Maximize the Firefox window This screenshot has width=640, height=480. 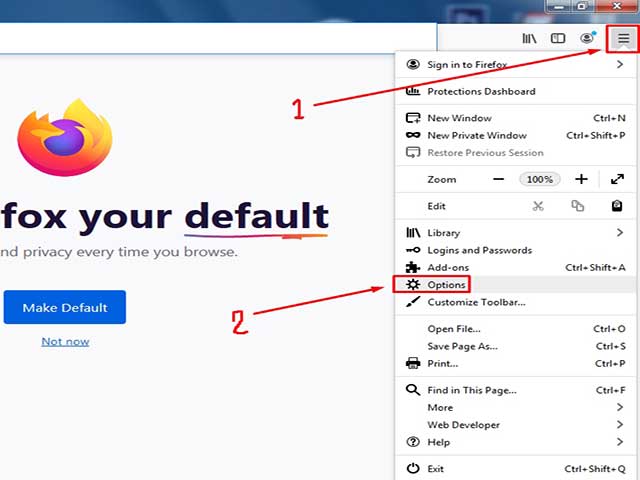tap(583, 7)
